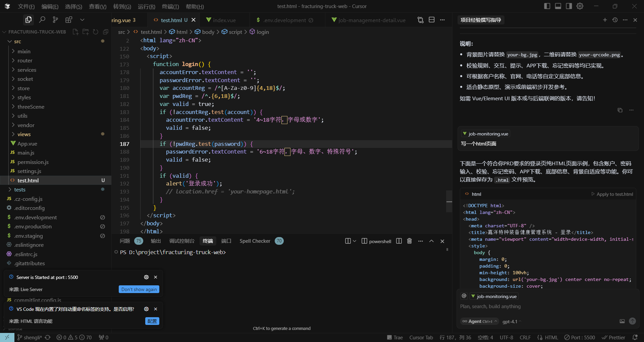This screenshot has height=342, width=644.
Task: Click the Plan, search, build anything input
Action: pyautogui.click(x=537, y=306)
